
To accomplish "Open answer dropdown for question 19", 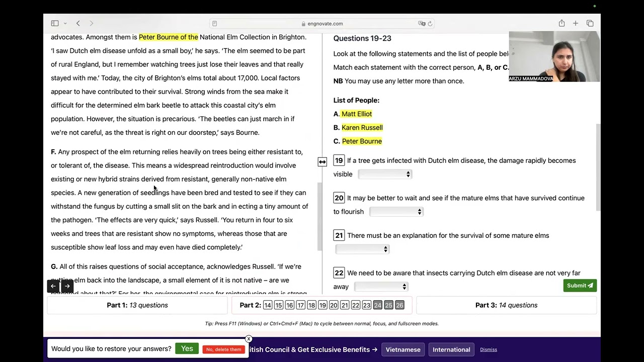I will [385, 174].
